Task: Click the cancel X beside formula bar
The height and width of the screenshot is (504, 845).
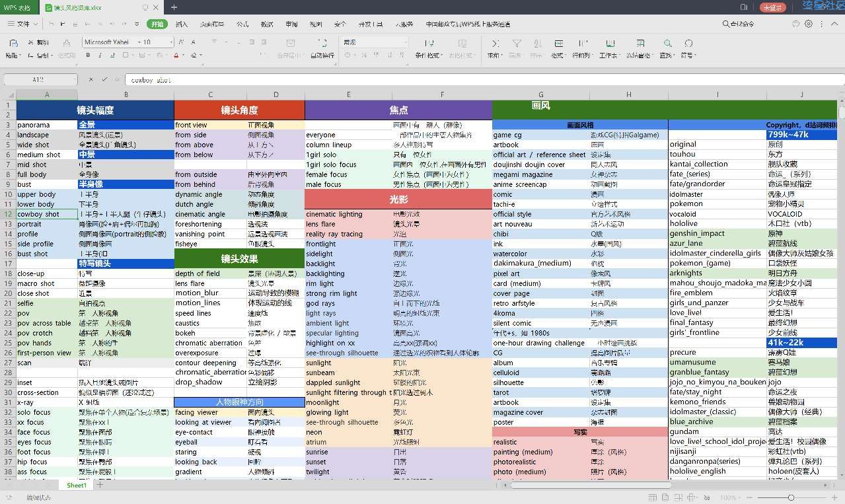Action: [91, 79]
